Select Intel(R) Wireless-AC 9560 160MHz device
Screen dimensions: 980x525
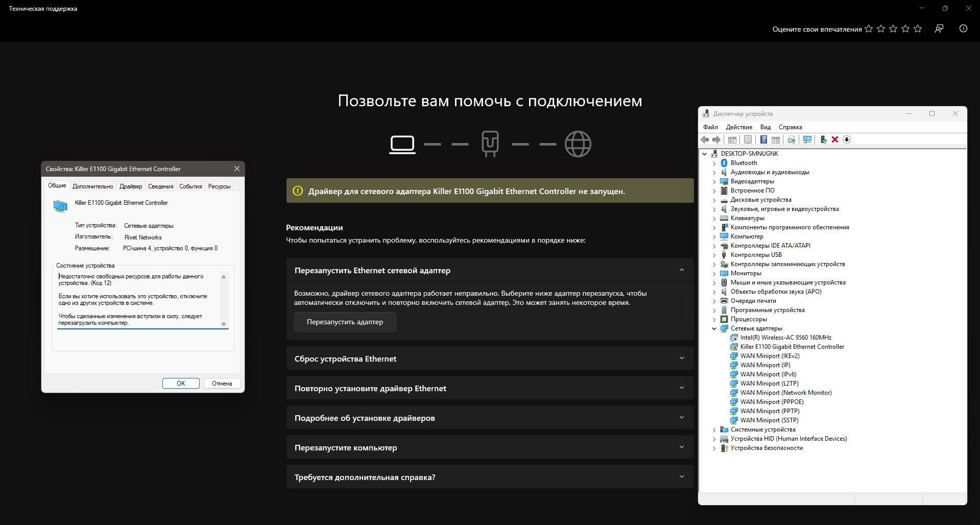[x=785, y=338]
